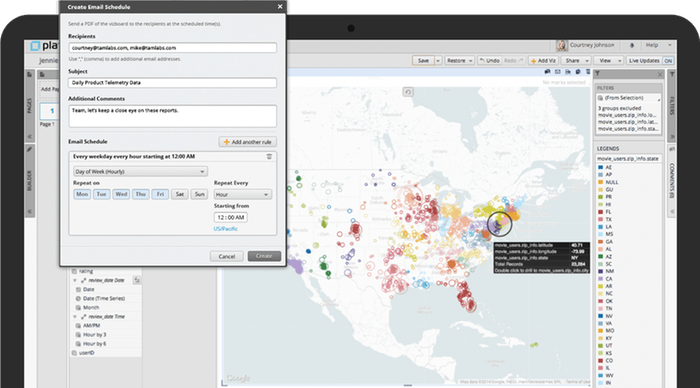Click Cancel in email schedule dialog
This screenshot has width=700, height=388.
coord(227,256)
